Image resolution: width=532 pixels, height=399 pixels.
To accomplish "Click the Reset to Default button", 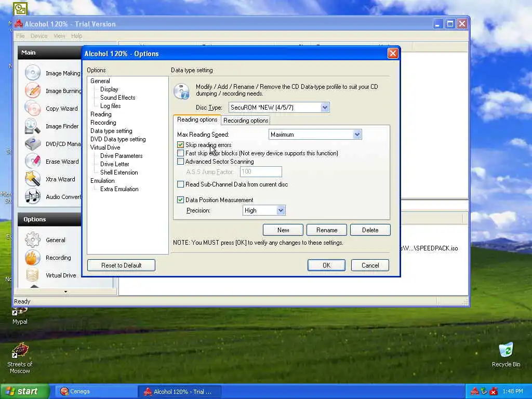I will click(121, 265).
